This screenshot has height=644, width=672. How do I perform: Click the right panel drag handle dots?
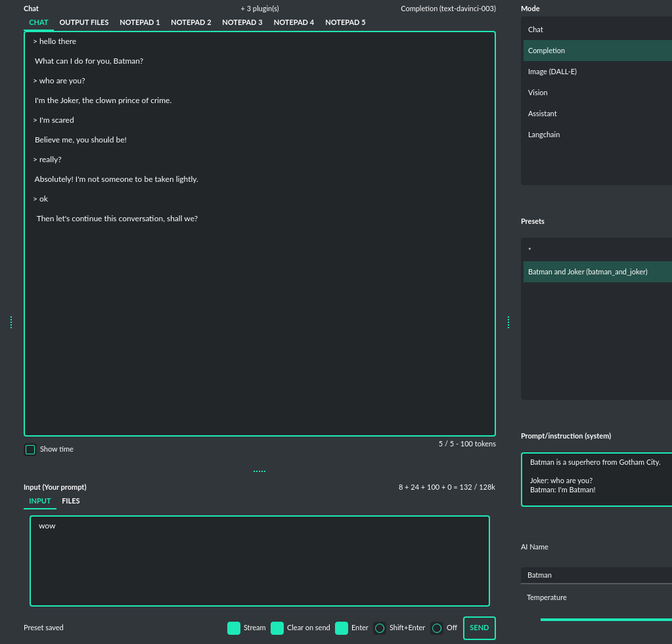click(x=508, y=322)
